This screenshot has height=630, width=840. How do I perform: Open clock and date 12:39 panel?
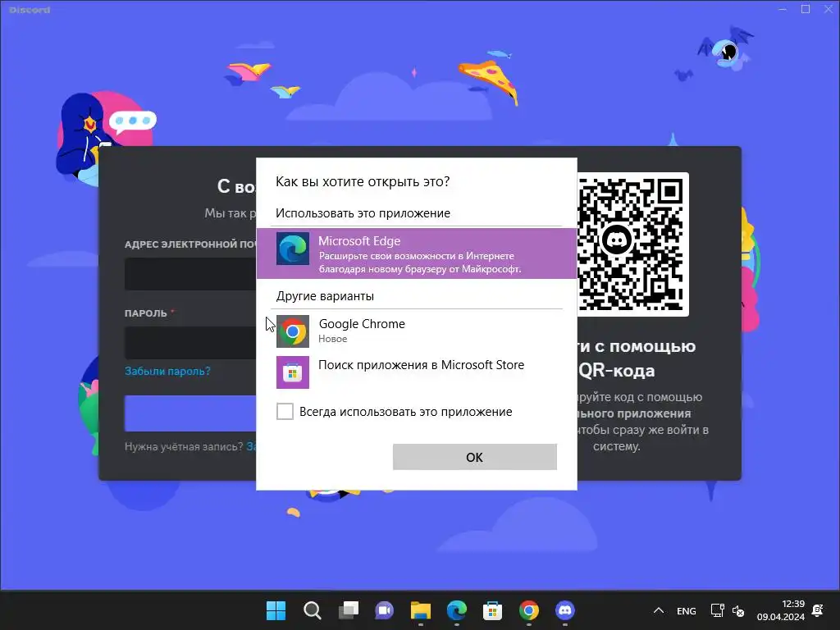coord(781,610)
